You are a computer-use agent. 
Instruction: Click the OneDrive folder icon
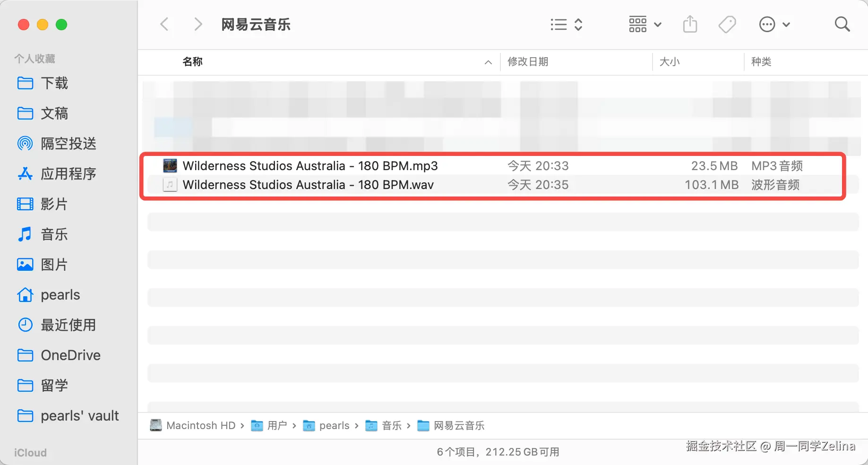(25, 355)
